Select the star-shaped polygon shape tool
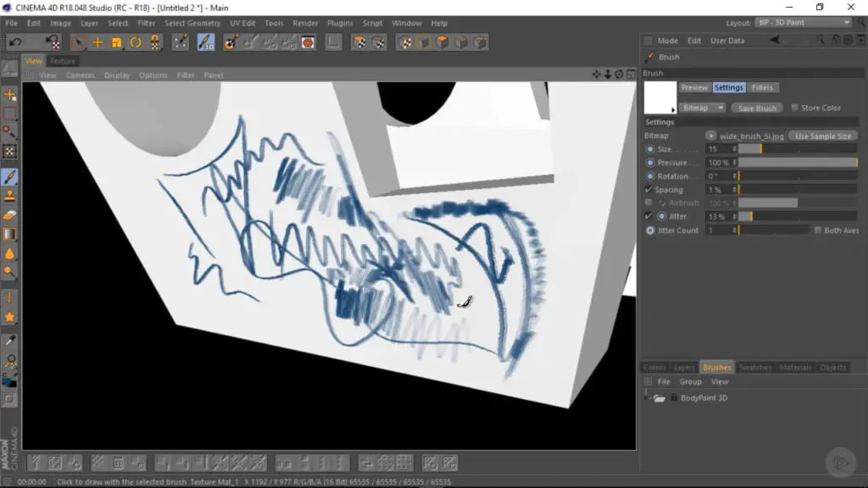The width and height of the screenshot is (868, 488). [x=10, y=317]
